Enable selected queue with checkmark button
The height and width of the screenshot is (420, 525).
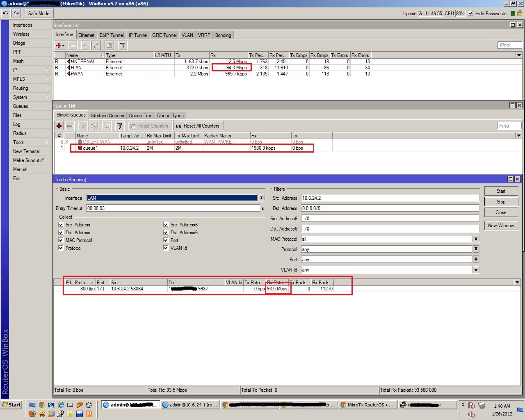pos(83,126)
